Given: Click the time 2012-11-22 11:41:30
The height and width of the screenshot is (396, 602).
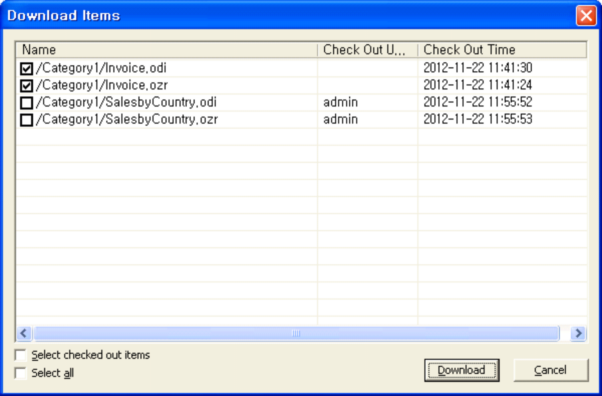Looking at the screenshot, I should (x=478, y=68).
